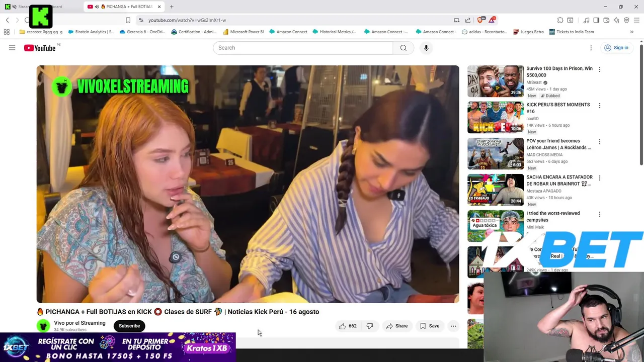Viewport: 644px width, 362px height.
Task: Go to the YouTube home logo
Action: [x=40, y=48]
